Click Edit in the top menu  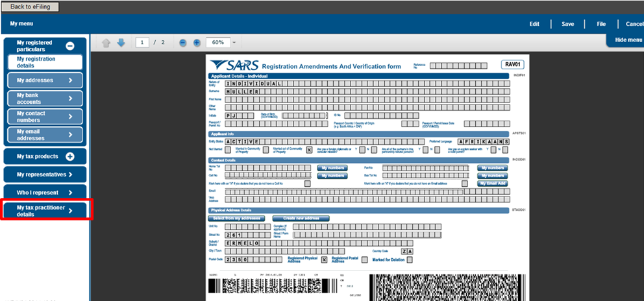pyautogui.click(x=534, y=24)
